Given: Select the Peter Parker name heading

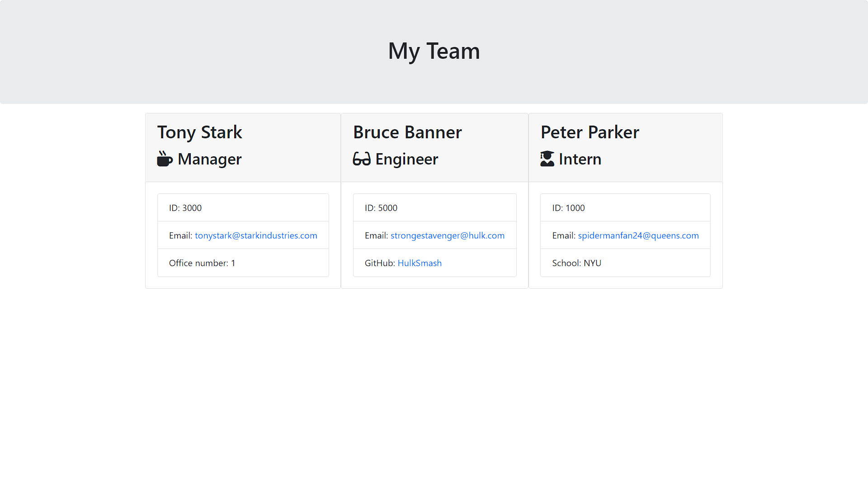Looking at the screenshot, I should click(x=590, y=132).
